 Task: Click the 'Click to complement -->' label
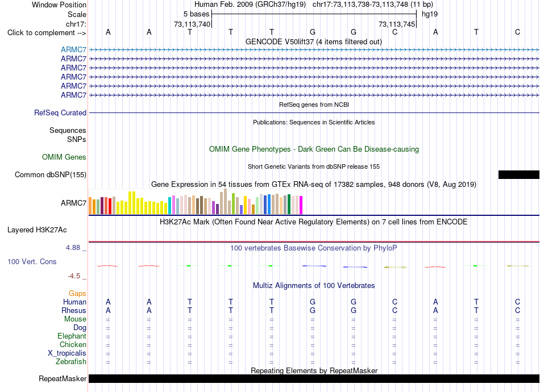point(47,33)
